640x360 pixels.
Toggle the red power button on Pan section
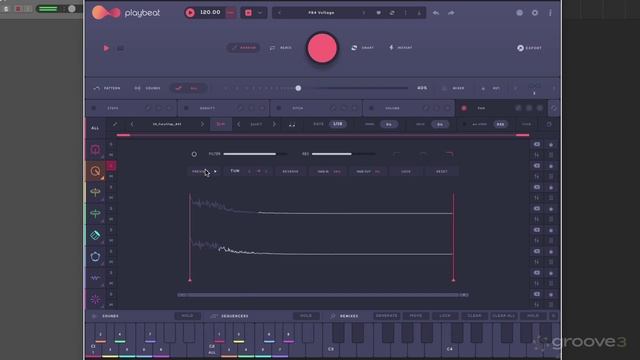(464, 108)
